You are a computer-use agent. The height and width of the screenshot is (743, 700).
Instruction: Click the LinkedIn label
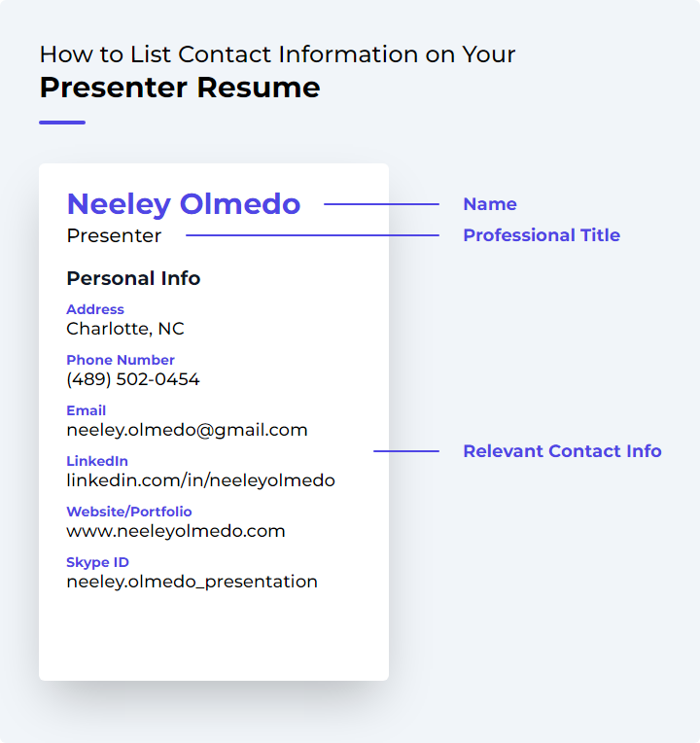[97, 461]
